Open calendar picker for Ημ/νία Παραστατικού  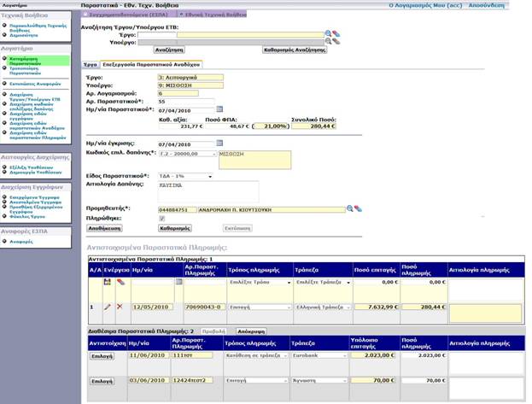coord(219,110)
